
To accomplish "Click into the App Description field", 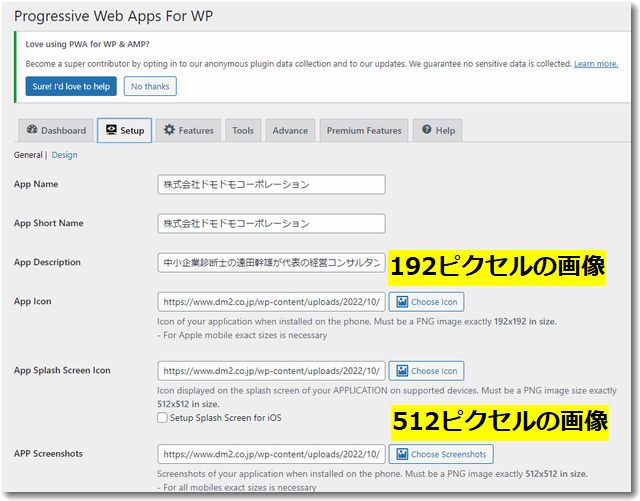I will pyautogui.click(x=271, y=263).
